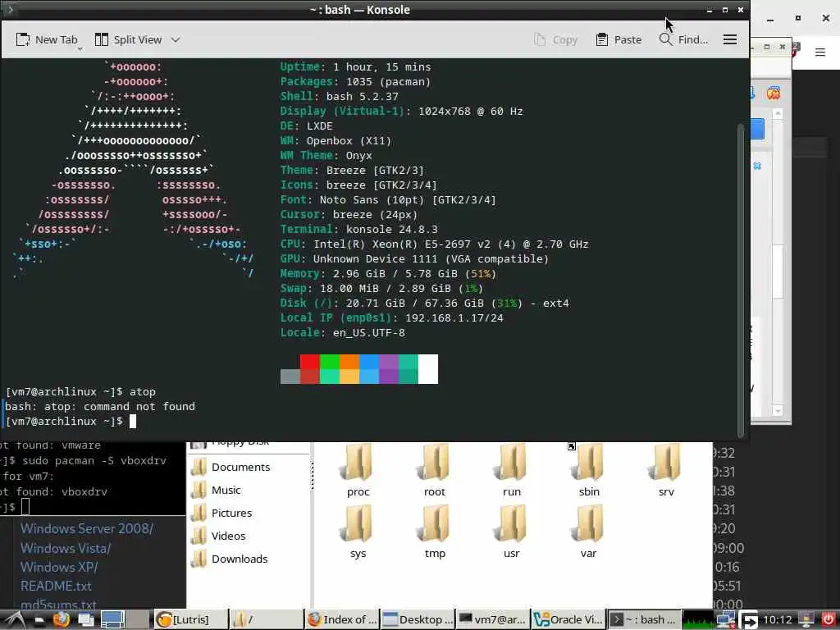The width and height of the screenshot is (840, 630).
Task: Switch to Index of Firefox taskbar entry
Action: (x=343, y=620)
